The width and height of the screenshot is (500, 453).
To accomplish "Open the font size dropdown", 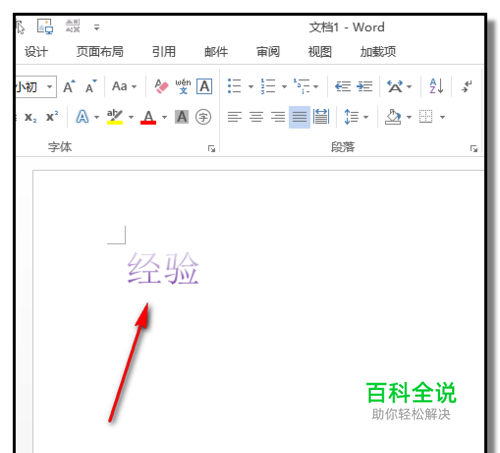I will pyautogui.click(x=49, y=87).
